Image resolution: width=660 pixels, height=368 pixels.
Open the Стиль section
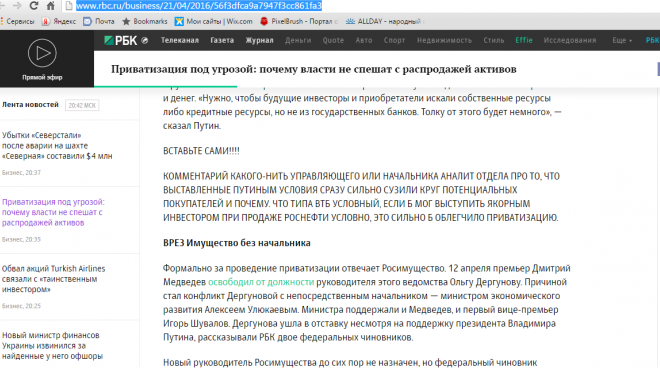click(x=493, y=40)
